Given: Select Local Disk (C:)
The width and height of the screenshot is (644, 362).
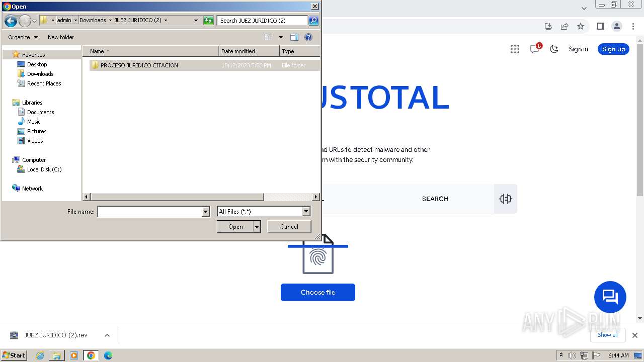Looking at the screenshot, I should 44,169.
